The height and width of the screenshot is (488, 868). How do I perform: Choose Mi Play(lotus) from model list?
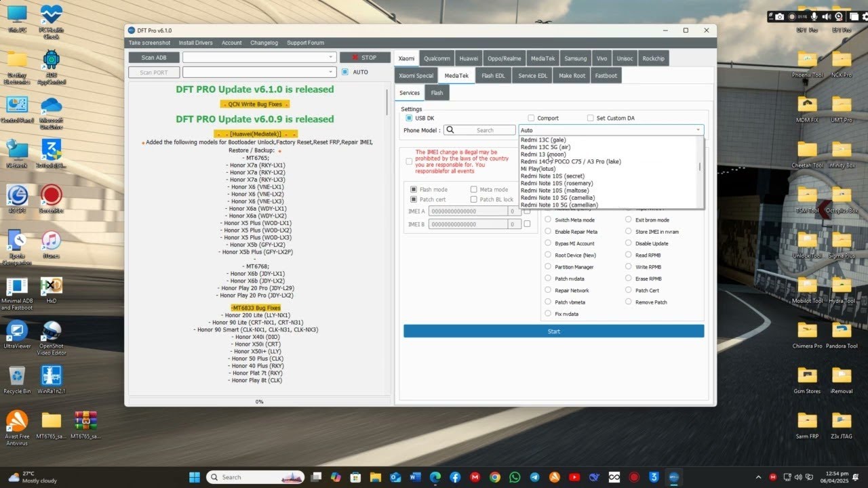click(x=538, y=169)
